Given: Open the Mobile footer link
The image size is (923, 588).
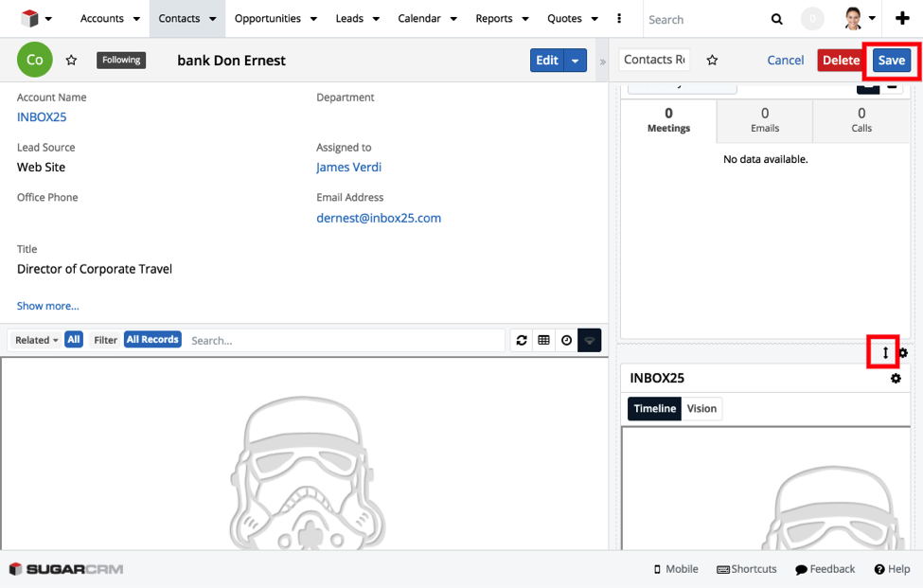Looking at the screenshot, I should (x=676, y=569).
